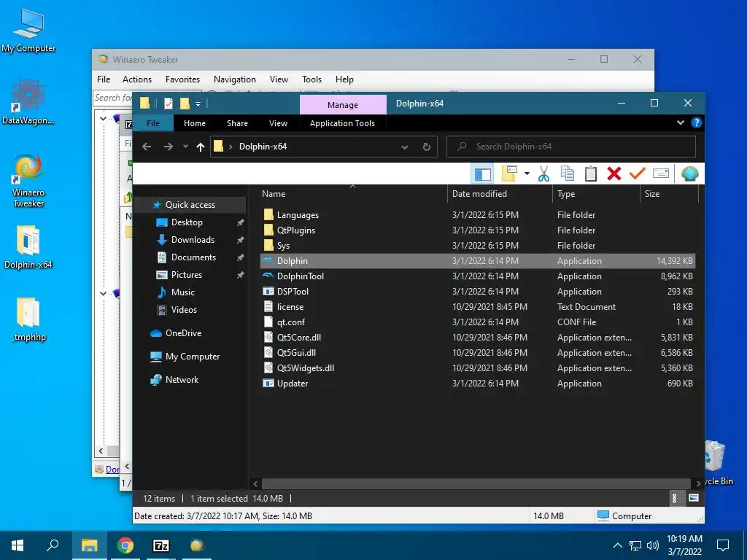
Task: Select Music in the navigation pane
Action: (183, 292)
